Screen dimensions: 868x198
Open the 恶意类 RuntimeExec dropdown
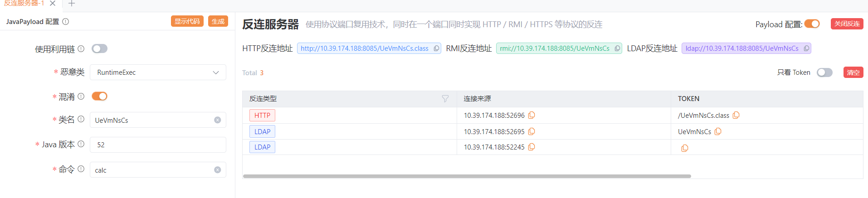pyautogui.click(x=158, y=72)
